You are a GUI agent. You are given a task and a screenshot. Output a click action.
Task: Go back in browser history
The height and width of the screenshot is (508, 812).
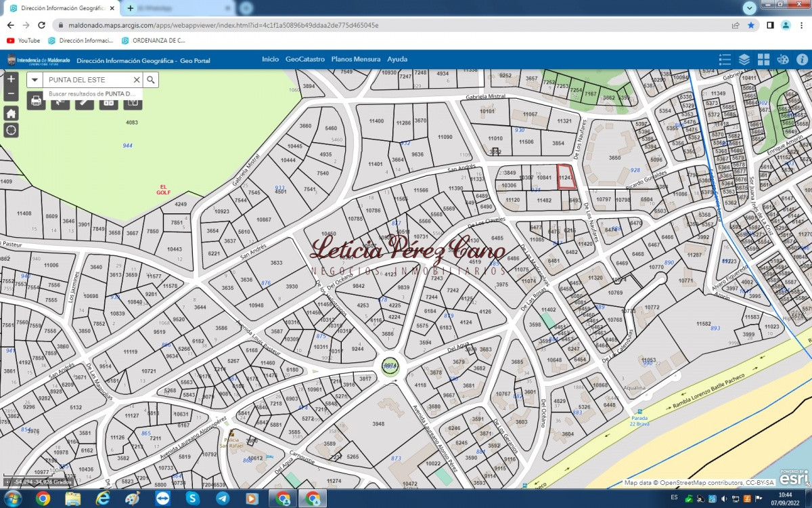coord(10,25)
